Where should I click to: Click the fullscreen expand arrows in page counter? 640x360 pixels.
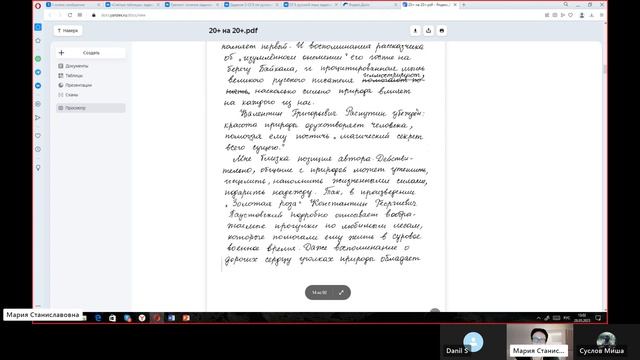point(341,292)
